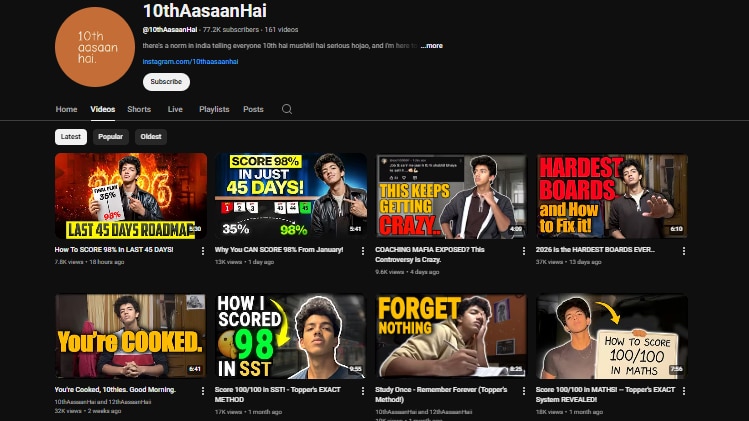749x421 pixels.
Task: Subscribe to the 10thAasaanHai channel
Action: 166,82
